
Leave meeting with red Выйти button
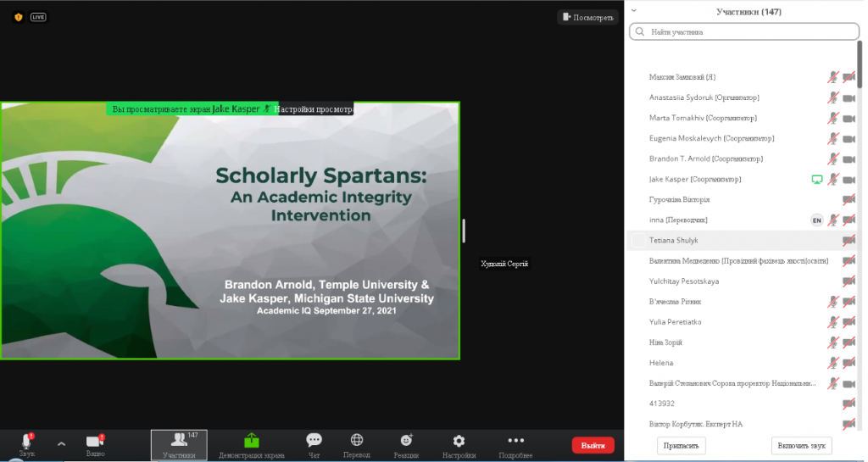coord(593,445)
